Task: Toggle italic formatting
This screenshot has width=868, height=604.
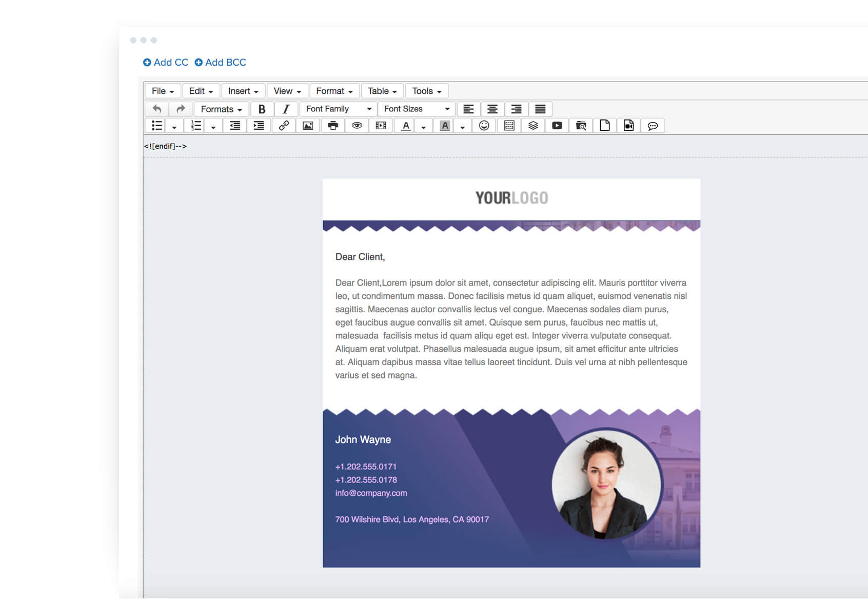Action: click(x=286, y=108)
